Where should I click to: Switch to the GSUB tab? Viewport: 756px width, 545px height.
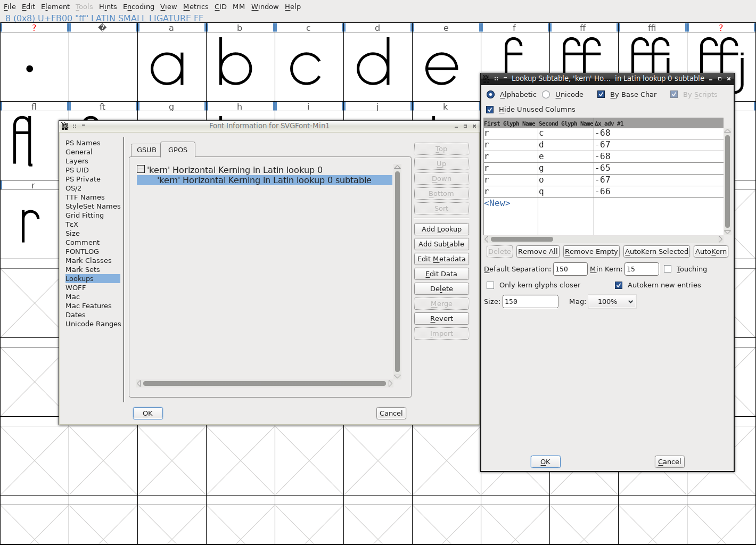tap(146, 150)
